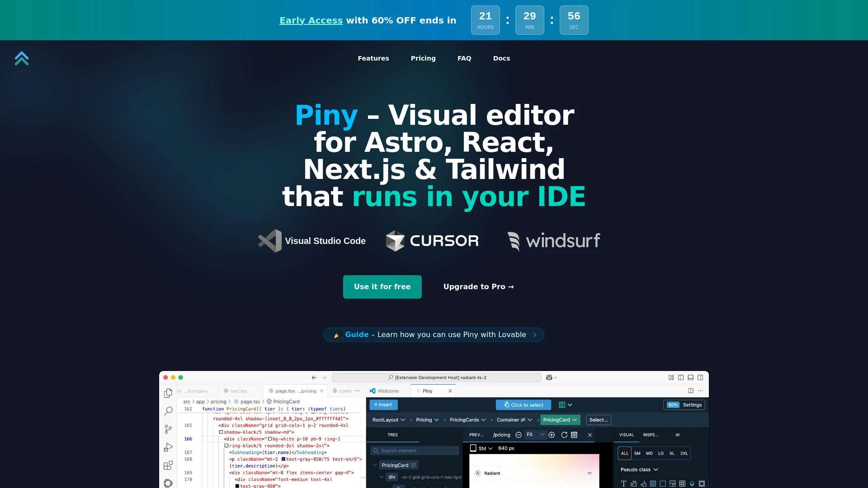
Task: Collapse the PricingCard tree node
Action: pos(374,465)
